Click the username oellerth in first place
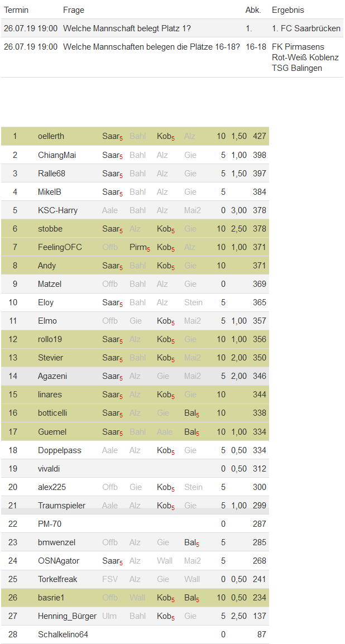Image resolution: width=345 pixels, height=644 pixels. pos(51,136)
